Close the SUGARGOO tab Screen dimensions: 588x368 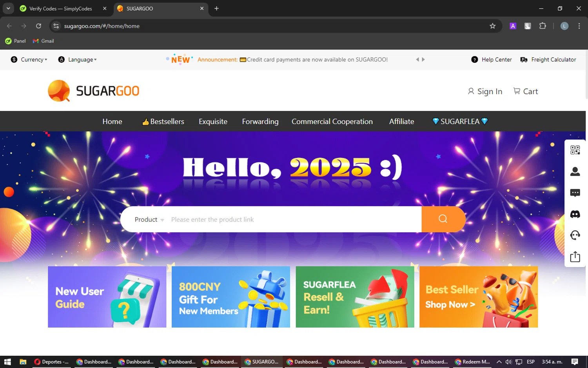(202, 8)
